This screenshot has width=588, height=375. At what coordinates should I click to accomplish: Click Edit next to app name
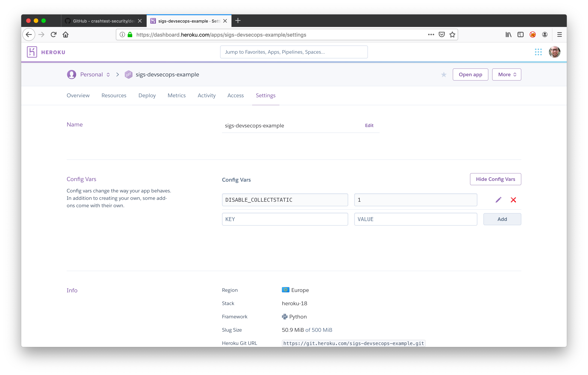pos(369,125)
